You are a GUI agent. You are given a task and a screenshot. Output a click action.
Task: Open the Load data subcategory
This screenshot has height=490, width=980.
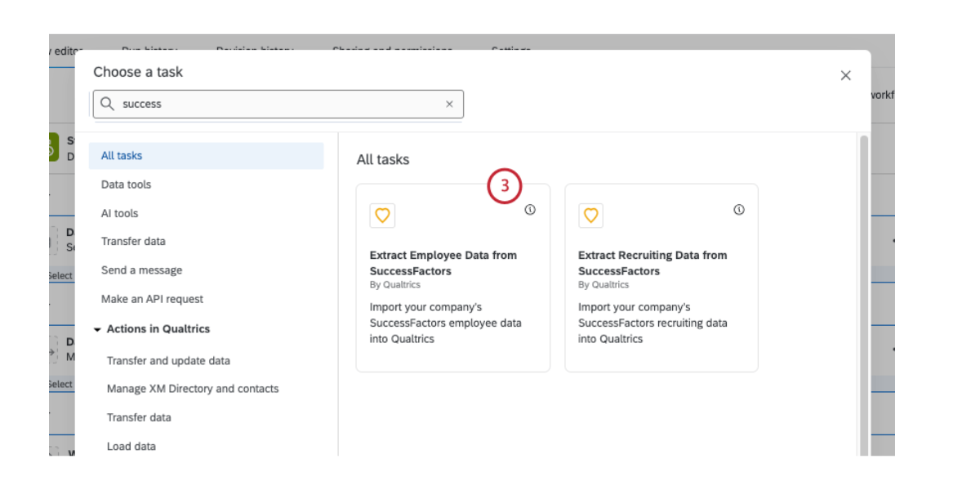[131, 447]
